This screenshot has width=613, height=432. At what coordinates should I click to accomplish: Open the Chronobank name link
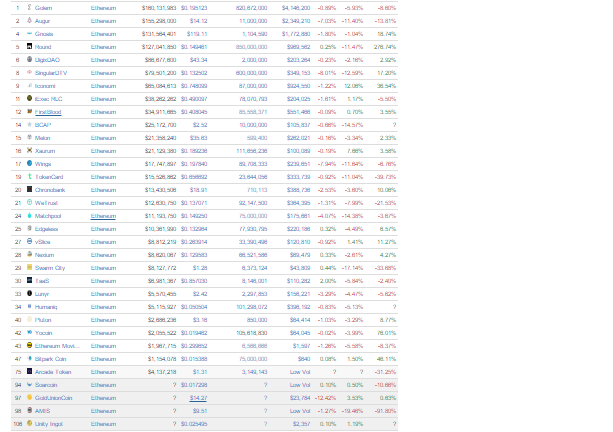click(x=50, y=190)
